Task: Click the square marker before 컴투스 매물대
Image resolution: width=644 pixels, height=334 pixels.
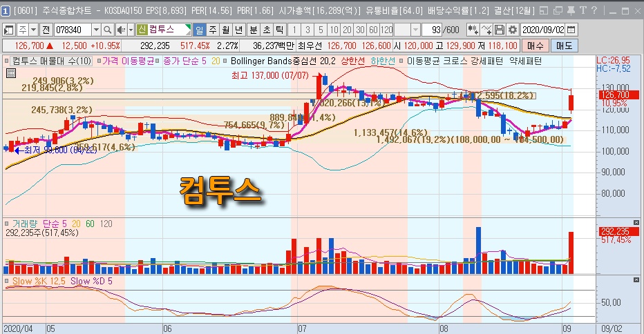Action: click(x=7, y=61)
